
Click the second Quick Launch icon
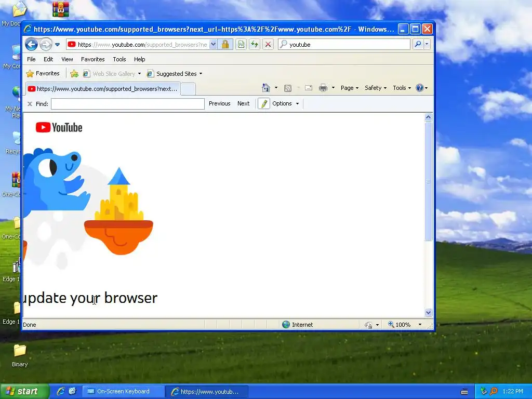coord(73,391)
